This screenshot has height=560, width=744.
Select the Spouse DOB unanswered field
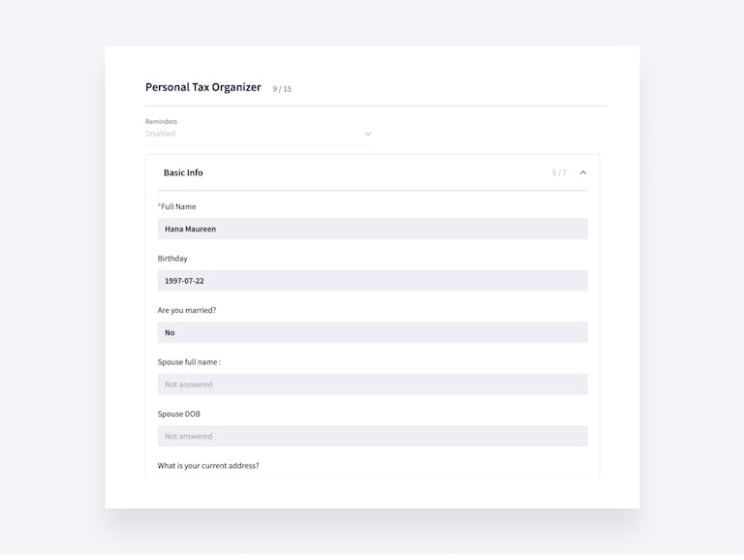372,436
